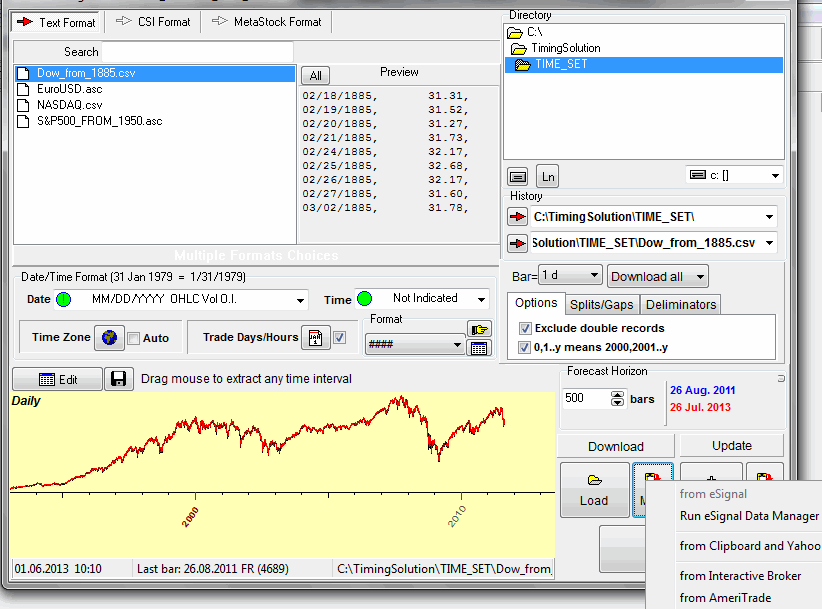Image resolution: width=822 pixels, height=609 pixels.
Task: Click preview row 03/02/1885, 31.78
Action: tap(385, 208)
